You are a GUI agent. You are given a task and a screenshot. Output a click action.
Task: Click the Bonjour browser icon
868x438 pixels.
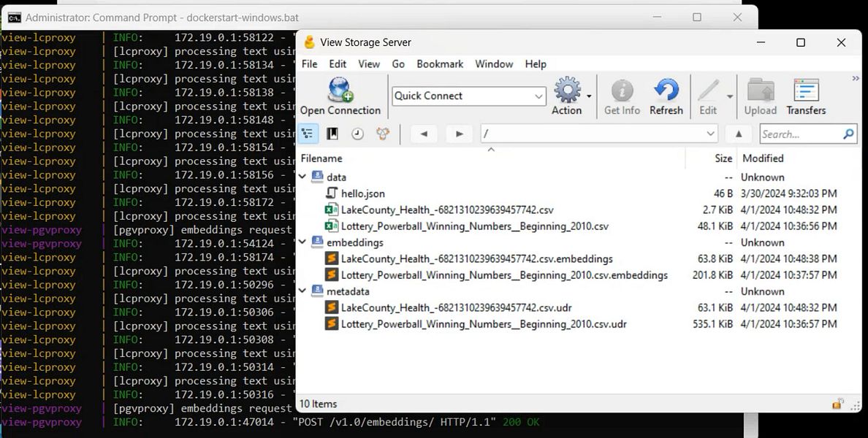click(384, 134)
